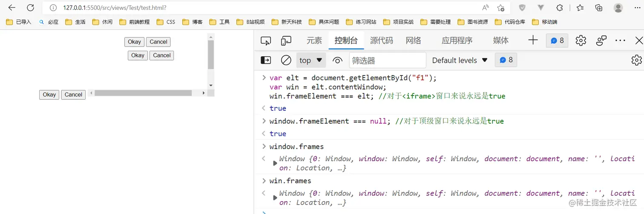This screenshot has width=644, height=214.
Task: Open the favorites list icon
Action: click(x=580, y=8)
